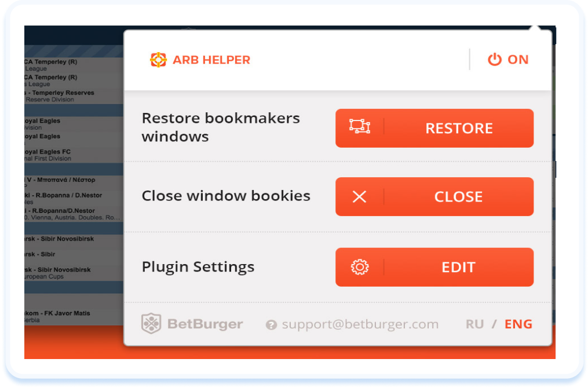Click the ARB HELPER title text

point(211,60)
